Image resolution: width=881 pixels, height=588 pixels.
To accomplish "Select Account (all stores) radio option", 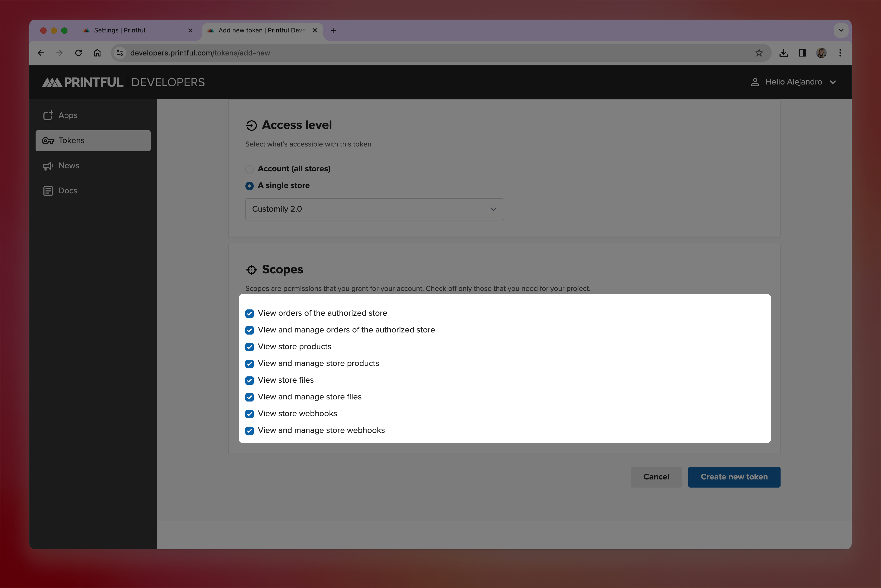I will 249,169.
